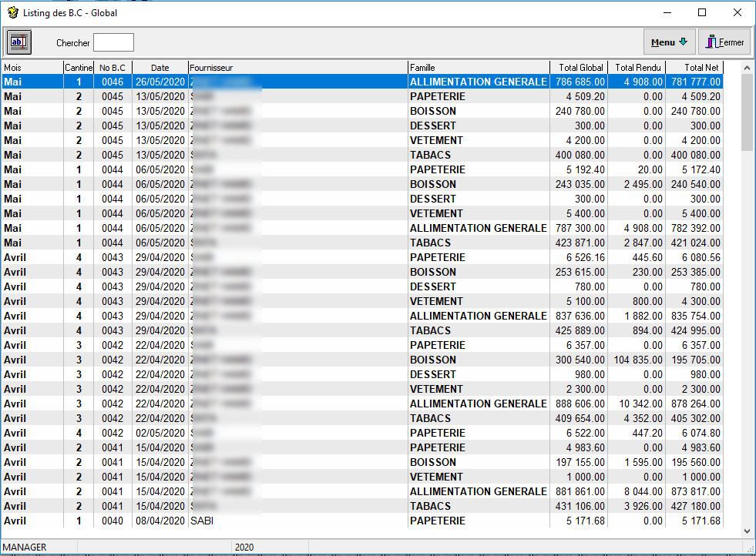The width and height of the screenshot is (756, 556).
Task: Click the date 26/05/2020
Action: (x=160, y=82)
